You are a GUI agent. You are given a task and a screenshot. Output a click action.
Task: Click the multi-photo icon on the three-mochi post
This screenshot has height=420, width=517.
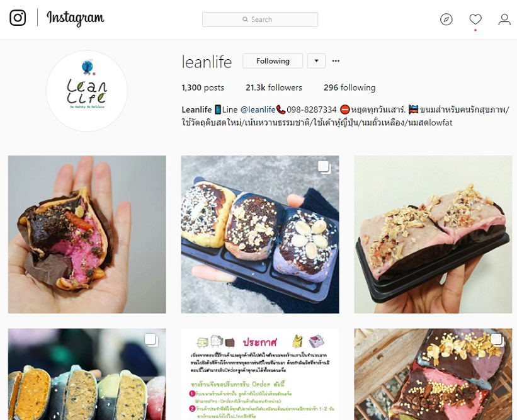(x=324, y=167)
